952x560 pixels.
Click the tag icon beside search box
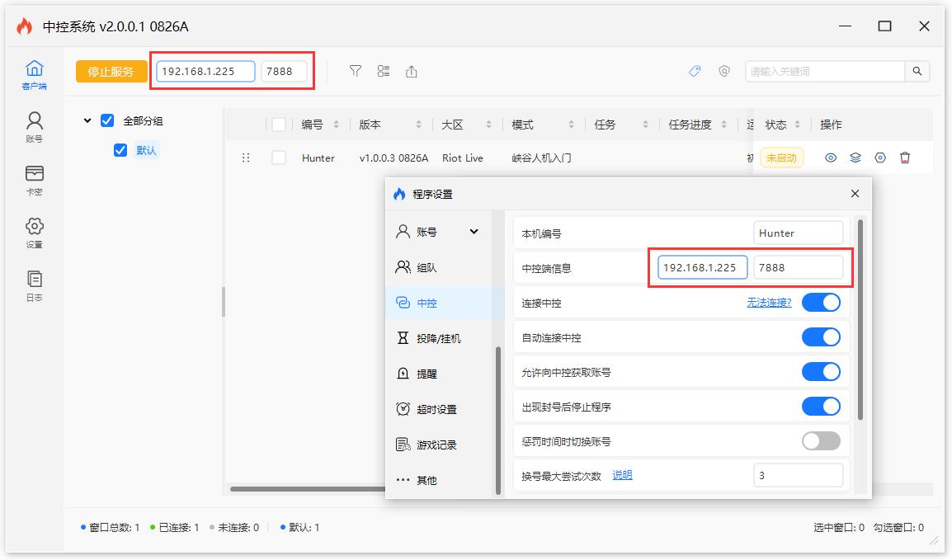[x=695, y=71]
